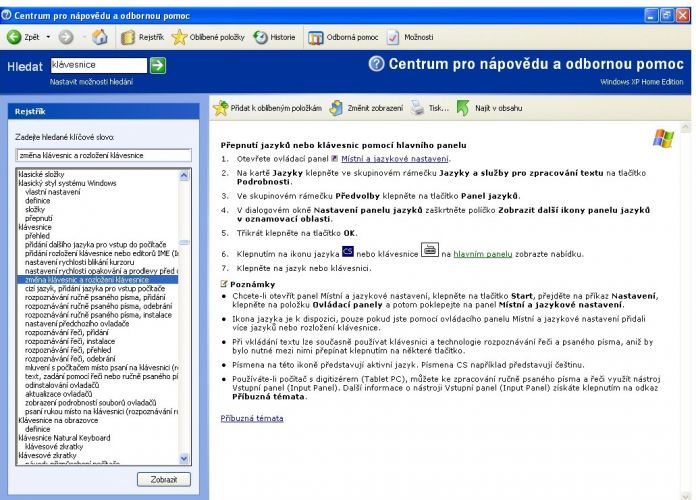
Task: Open Oblíbené položky star icon
Action: click(179, 37)
